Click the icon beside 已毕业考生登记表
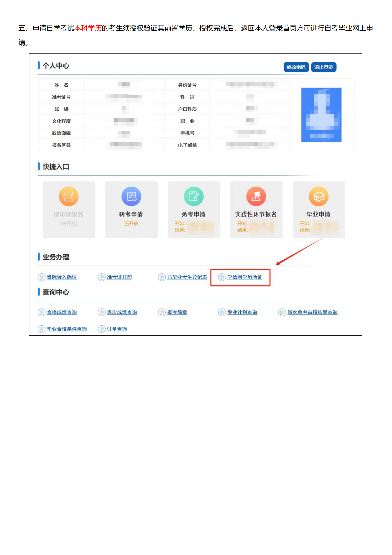Viewport: 392px width, 555px height. 162,277
